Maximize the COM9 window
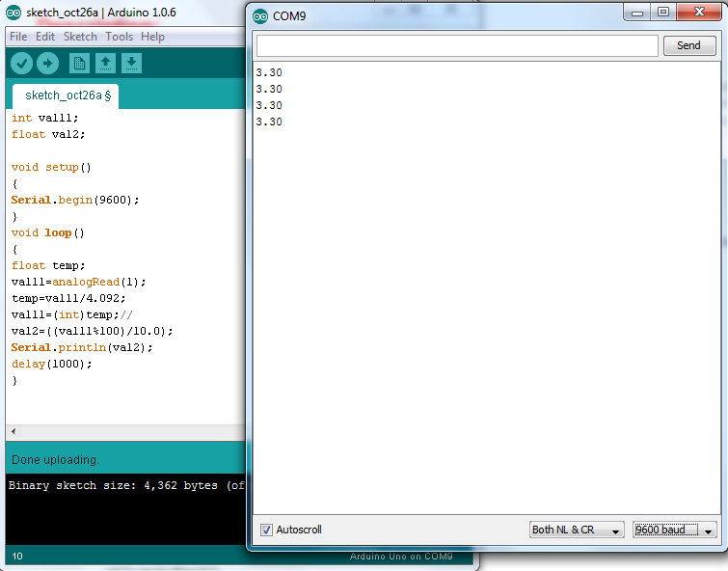The image size is (728, 571). (663, 13)
